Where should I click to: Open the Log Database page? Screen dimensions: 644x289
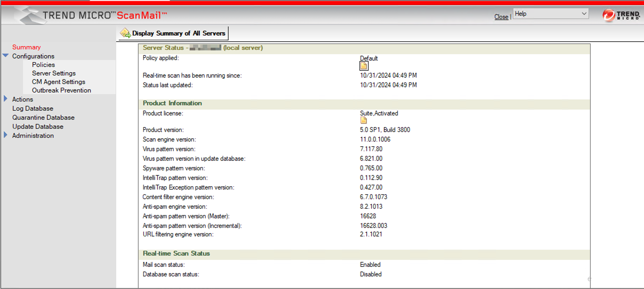tap(33, 109)
